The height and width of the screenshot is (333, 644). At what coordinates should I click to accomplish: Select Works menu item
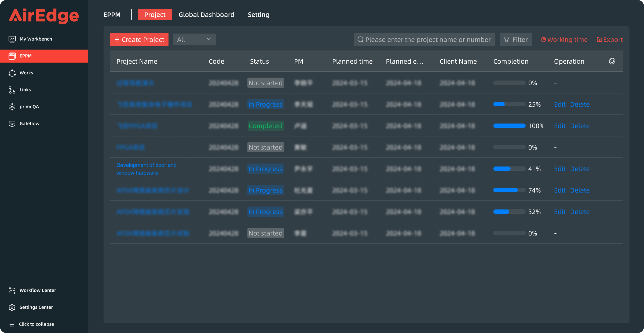click(x=44, y=73)
